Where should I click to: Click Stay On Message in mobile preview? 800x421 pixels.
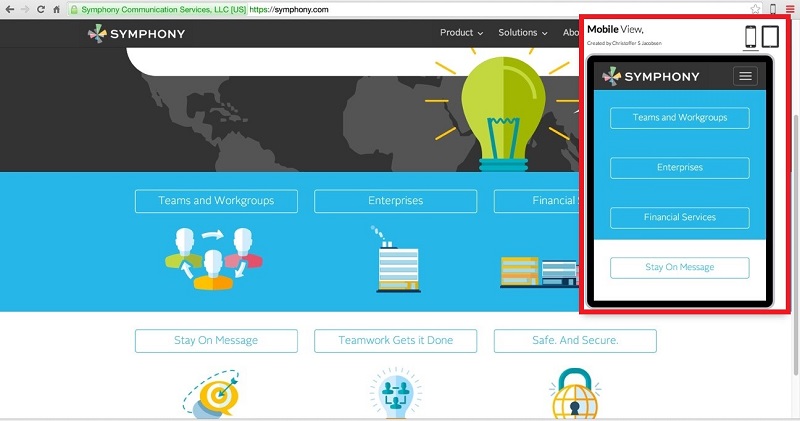tap(680, 268)
